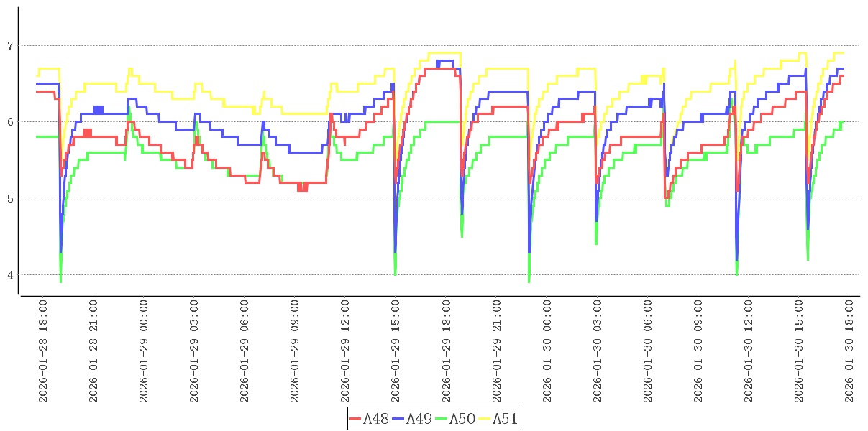Viewport: 868px width, 431px height.
Task: Choose the 2026-01-30 09:00 time label
Action: coord(698,351)
